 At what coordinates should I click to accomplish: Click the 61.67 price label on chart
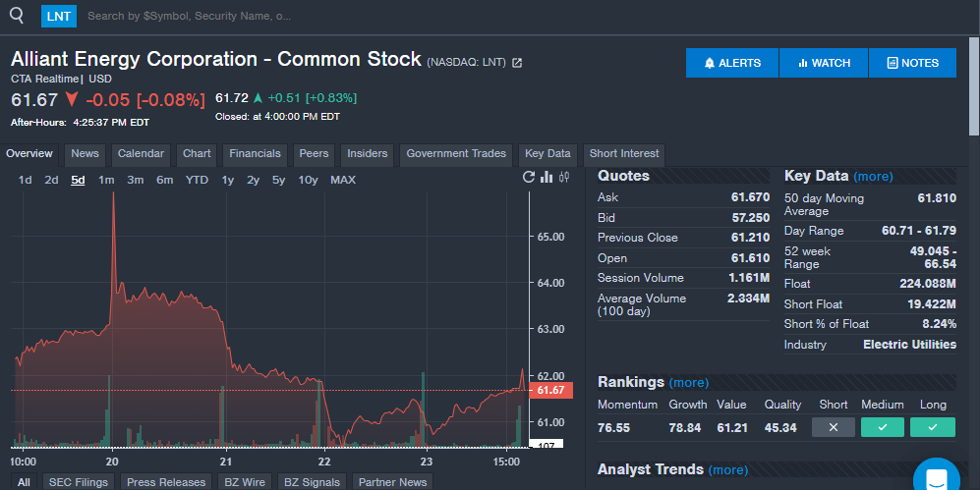click(x=550, y=391)
